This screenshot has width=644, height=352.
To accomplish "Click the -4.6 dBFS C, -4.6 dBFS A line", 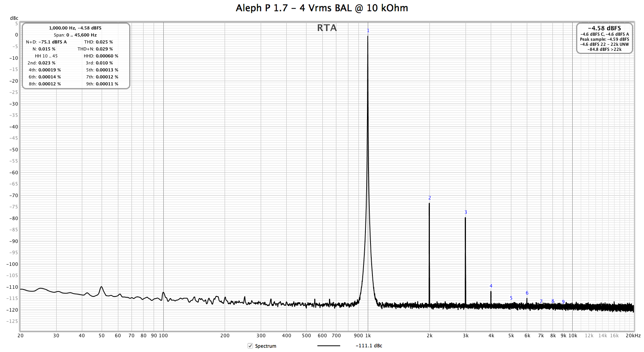I will [x=604, y=34].
